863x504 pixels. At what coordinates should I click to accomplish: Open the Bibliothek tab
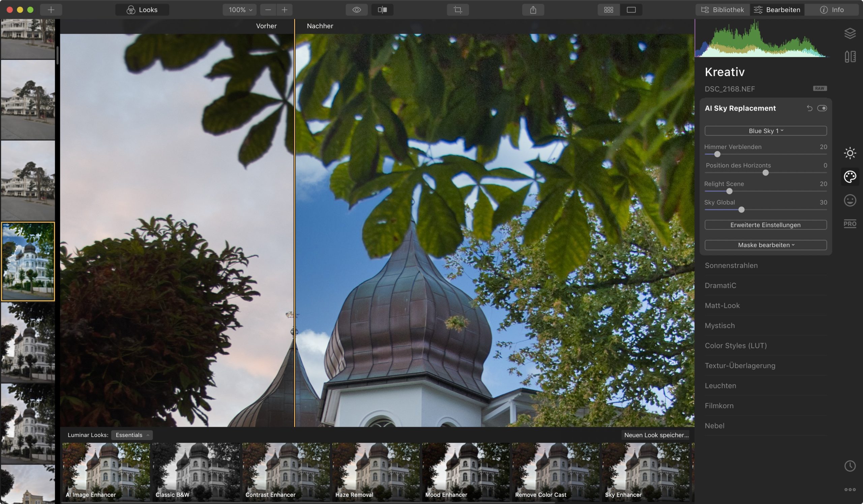point(722,9)
